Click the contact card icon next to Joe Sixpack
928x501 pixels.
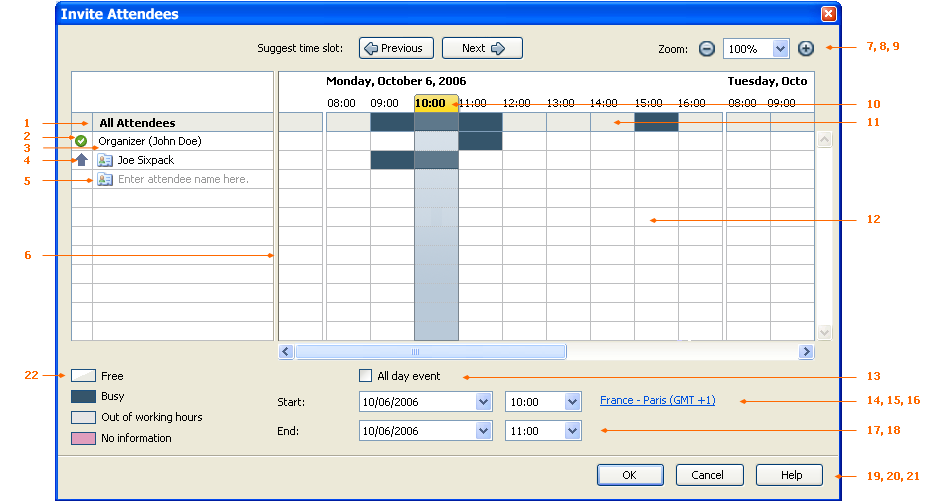coord(105,160)
